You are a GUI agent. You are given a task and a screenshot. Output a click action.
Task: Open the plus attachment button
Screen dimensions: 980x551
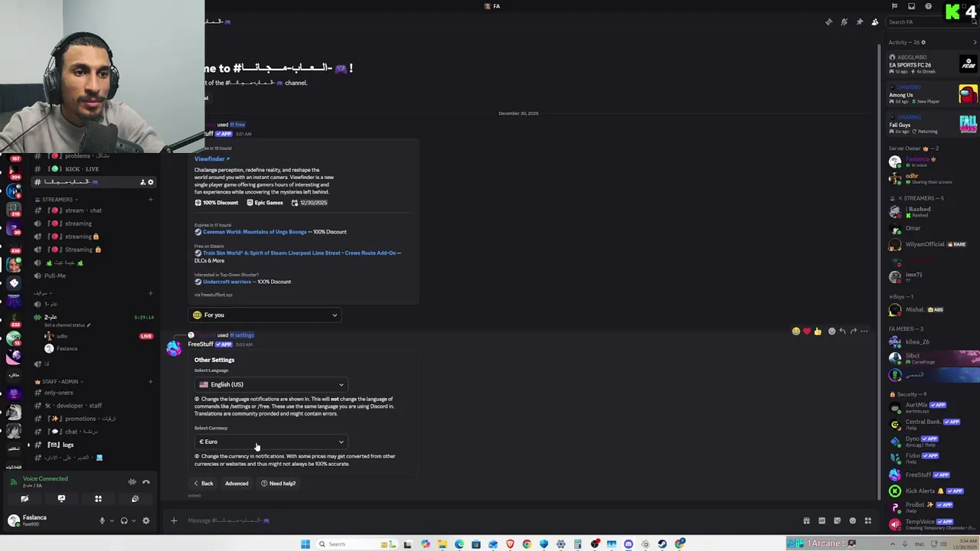click(x=174, y=520)
